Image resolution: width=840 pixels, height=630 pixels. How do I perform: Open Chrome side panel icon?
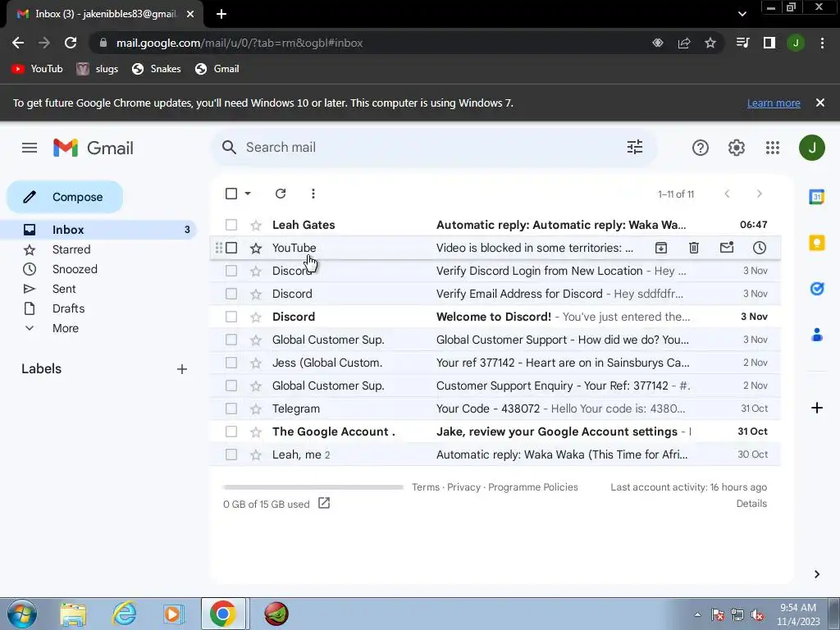tap(769, 43)
